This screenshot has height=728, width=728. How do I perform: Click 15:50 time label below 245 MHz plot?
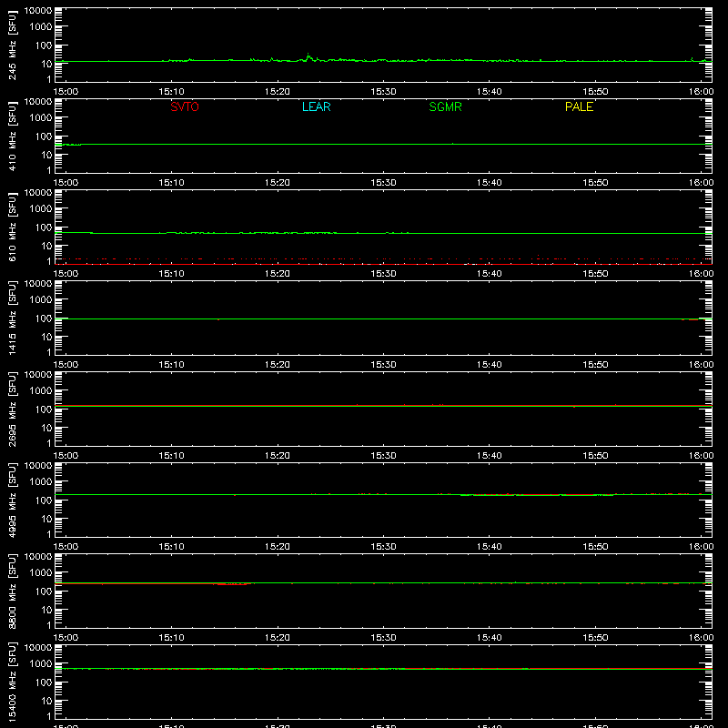pyautogui.click(x=595, y=92)
